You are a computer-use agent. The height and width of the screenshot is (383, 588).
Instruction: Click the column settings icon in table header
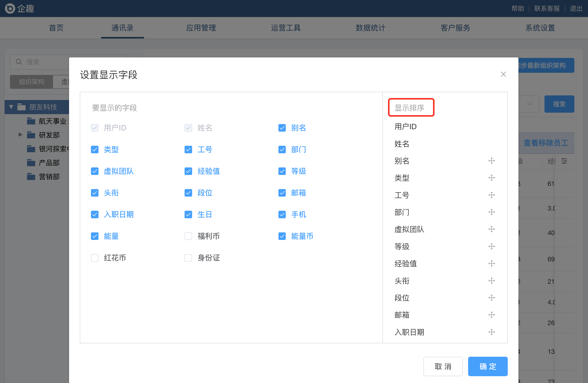pyautogui.click(x=564, y=161)
